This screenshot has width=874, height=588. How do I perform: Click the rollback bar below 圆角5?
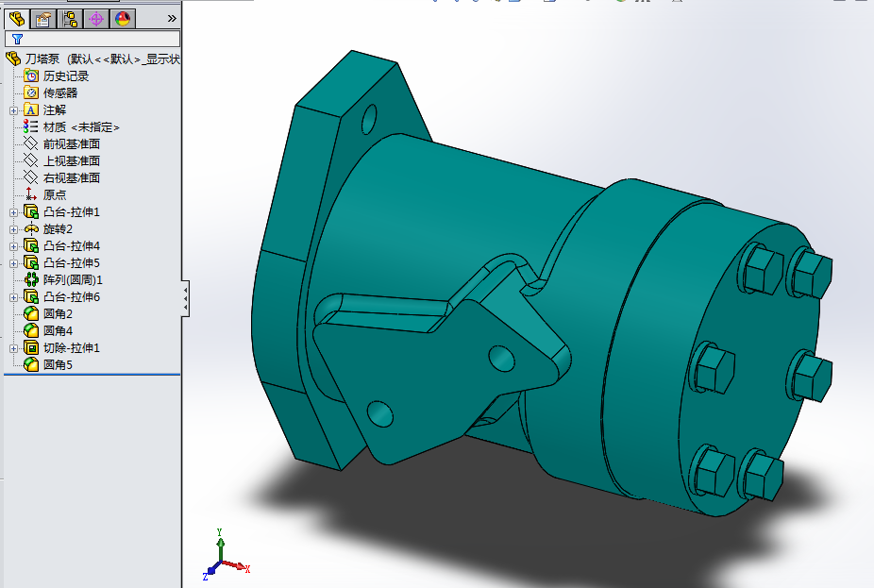pyautogui.click(x=92, y=375)
